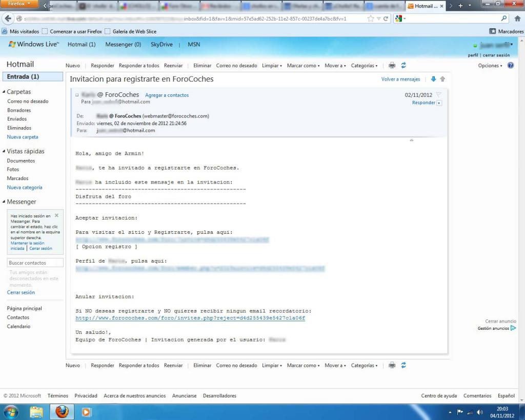Open the Entrada (1) inbox folder
The image size is (525, 420).
tap(33, 77)
